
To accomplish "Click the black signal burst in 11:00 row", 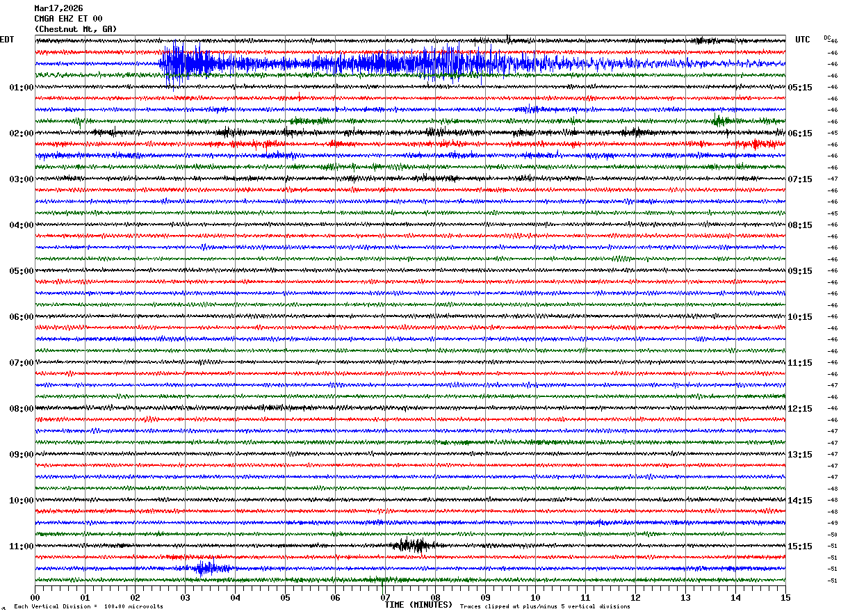I will (x=414, y=545).
